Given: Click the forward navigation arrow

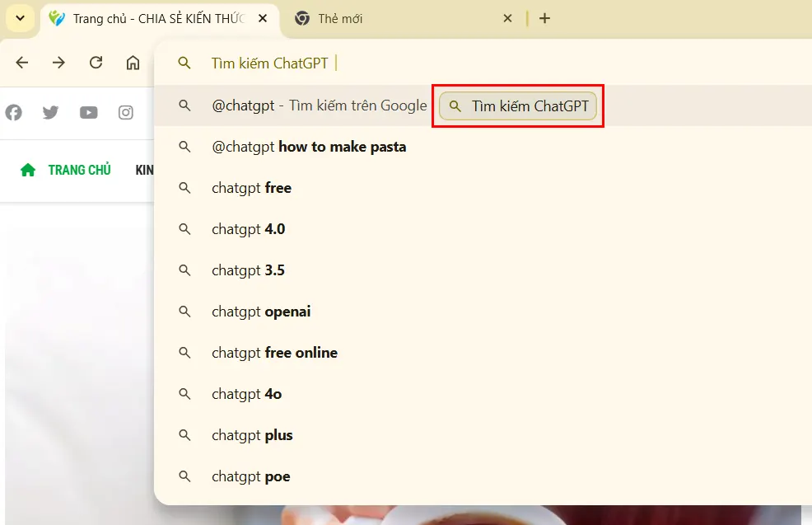Looking at the screenshot, I should (x=58, y=62).
